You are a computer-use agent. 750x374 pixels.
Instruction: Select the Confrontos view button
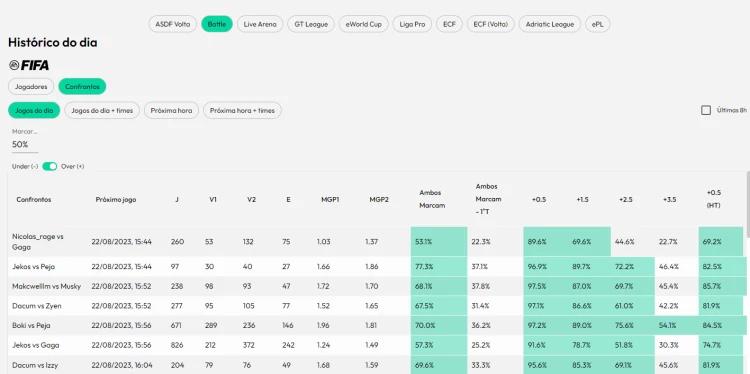(x=82, y=87)
